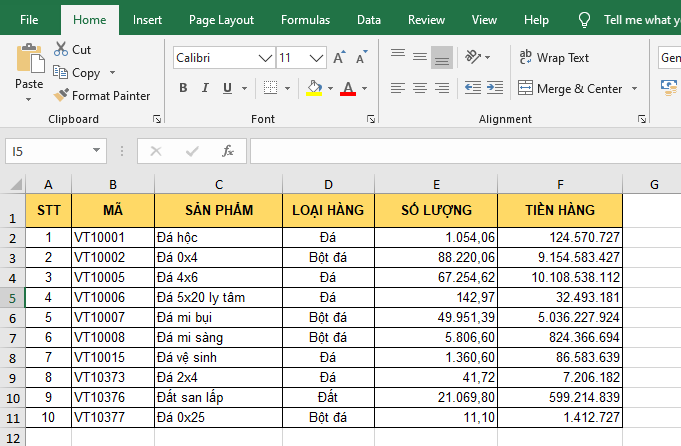The image size is (681, 446).
Task: Decrease font size with the smaller A icon
Action: click(360, 58)
